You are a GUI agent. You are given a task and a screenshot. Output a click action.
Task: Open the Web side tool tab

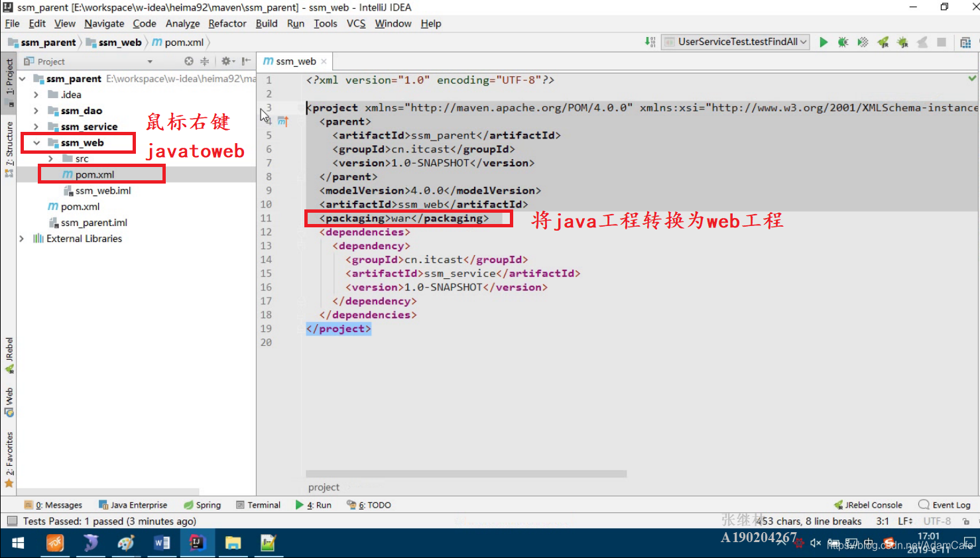tap(9, 402)
